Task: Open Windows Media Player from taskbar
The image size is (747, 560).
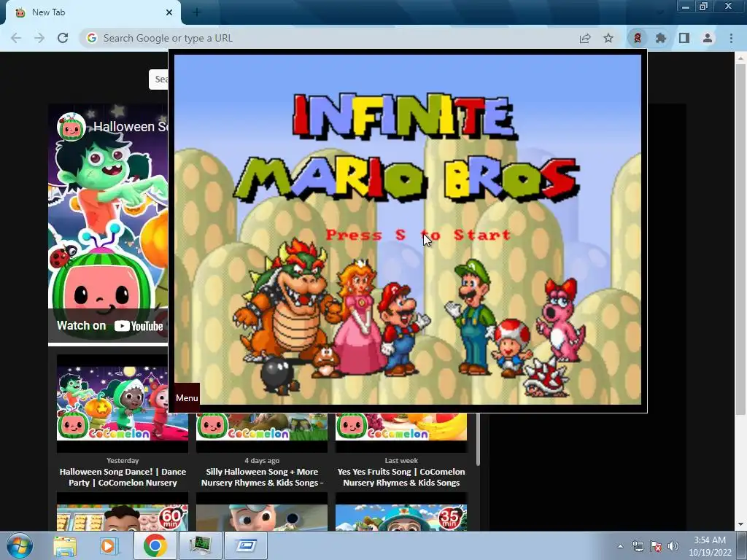Action: click(109, 545)
